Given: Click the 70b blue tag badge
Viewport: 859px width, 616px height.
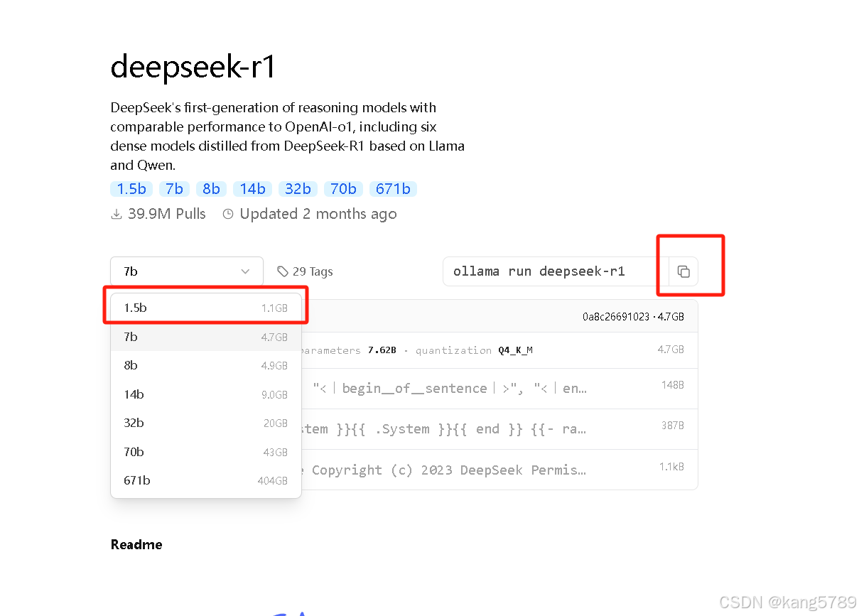Looking at the screenshot, I should point(343,189).
